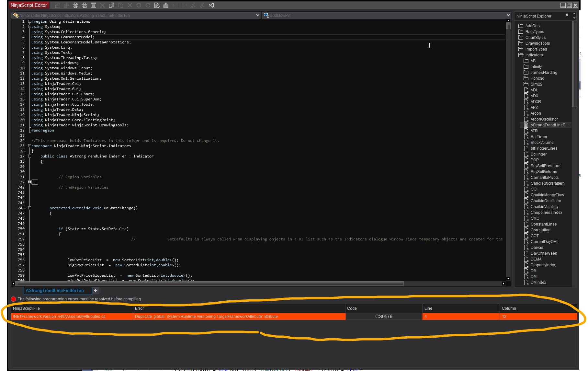Click the Comment Selection toolbar icon
The height and width of the screenshot is (371, 588).
tap(193, 5)
